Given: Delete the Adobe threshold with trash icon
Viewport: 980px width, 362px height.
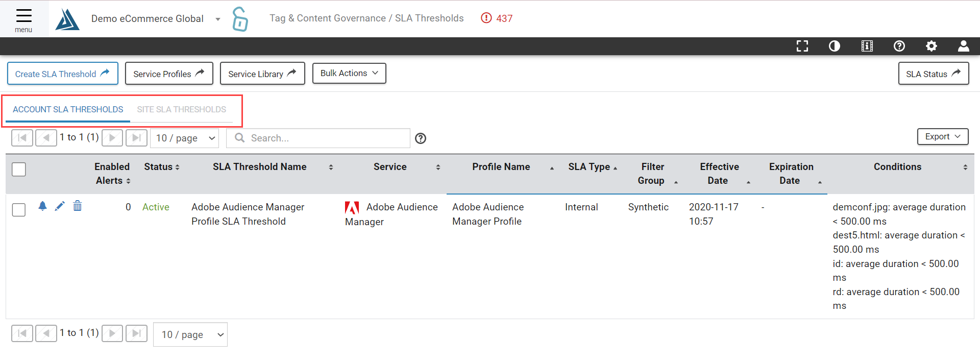Looking at the screenshot, I should coord(78,206).
